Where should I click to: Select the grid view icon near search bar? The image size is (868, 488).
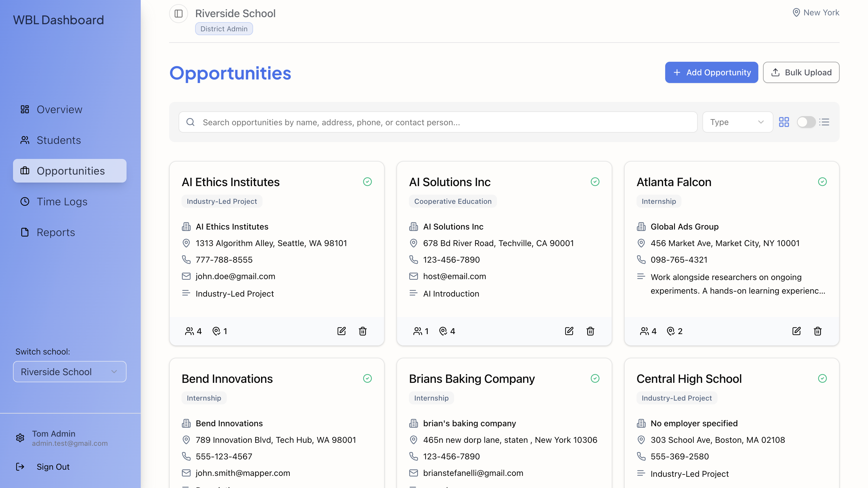[784, 122]
